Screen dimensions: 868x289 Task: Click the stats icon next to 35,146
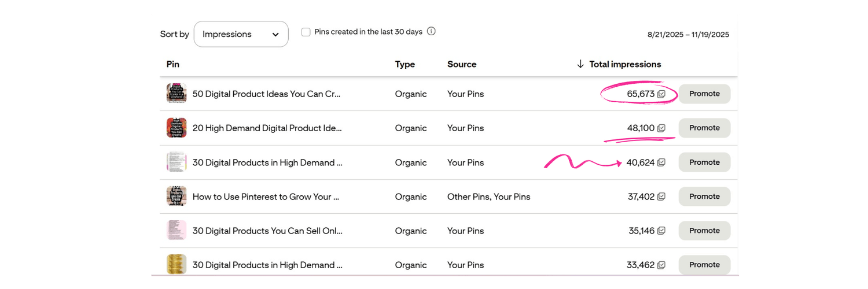pyautogui.click(x=661, y=231)
